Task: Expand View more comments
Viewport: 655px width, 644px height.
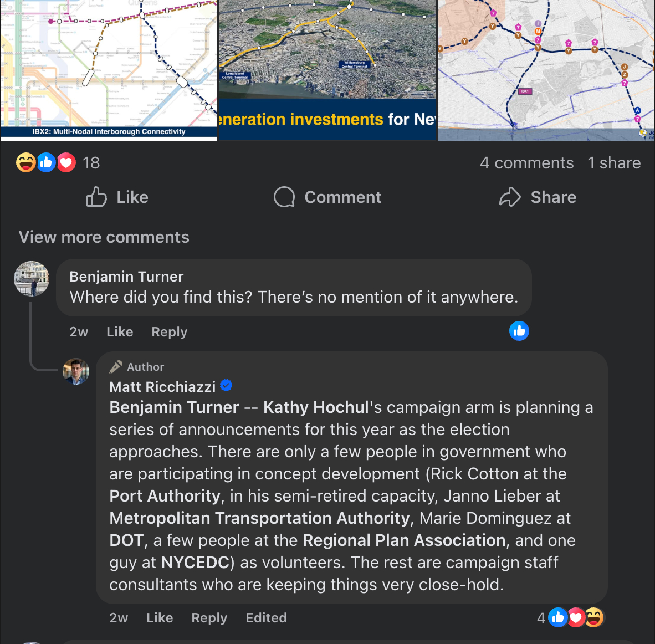Action: pos(104,237)
